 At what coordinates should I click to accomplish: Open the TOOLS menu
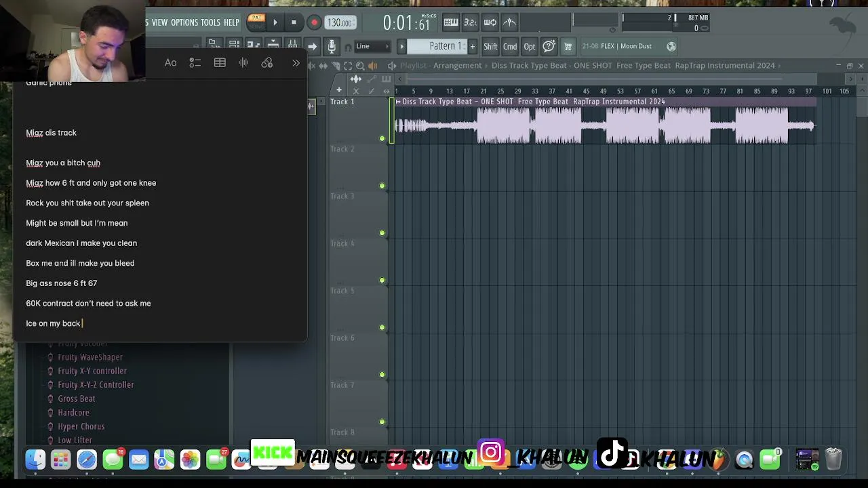(210, 22)
